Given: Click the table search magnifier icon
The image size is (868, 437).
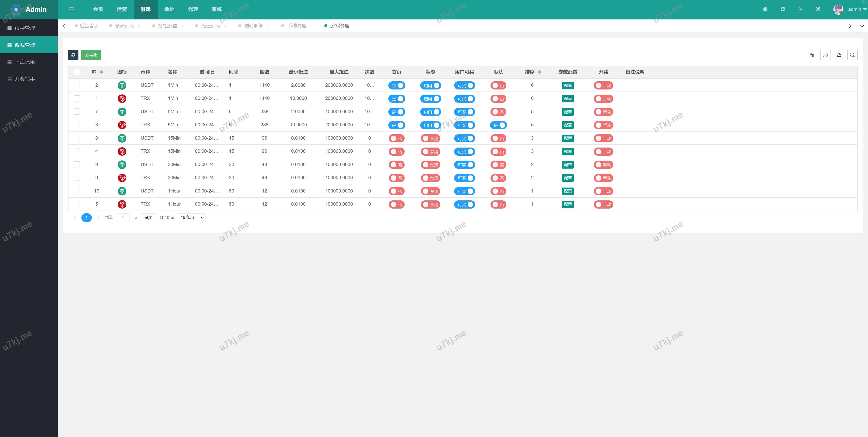Looking at the screenshot, I should (x=852, y=55).
